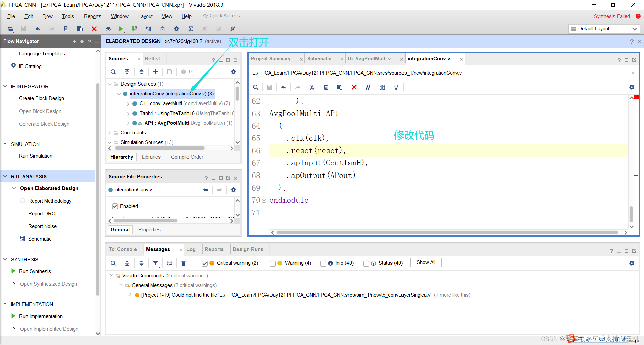Toggle line comments with the // icon

368,87
